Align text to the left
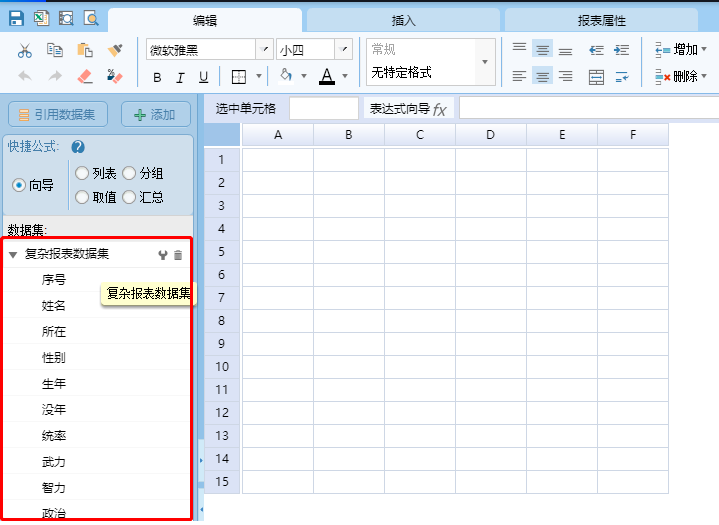This screenshot has width=719, height=525. point(519,76)
